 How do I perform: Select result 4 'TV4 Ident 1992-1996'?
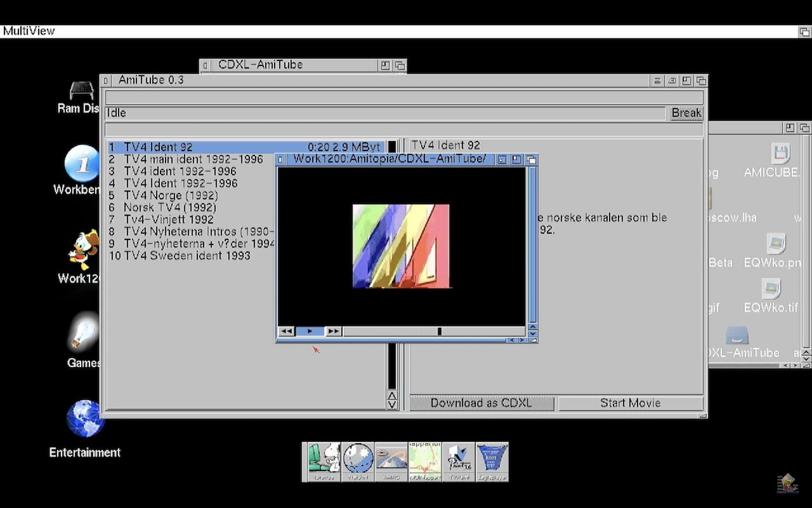pos(192,183)
